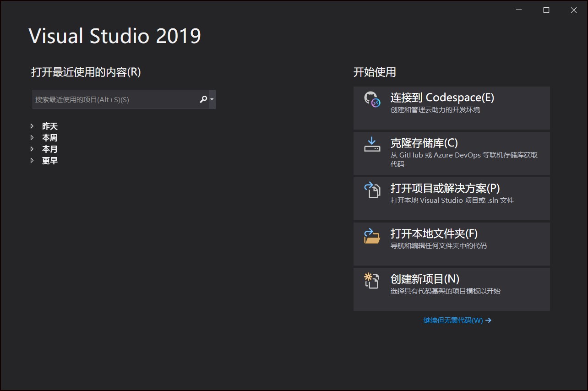Select the create new project sparkle icon
This screenshot has height=391, width=588.
click(369, 277)
